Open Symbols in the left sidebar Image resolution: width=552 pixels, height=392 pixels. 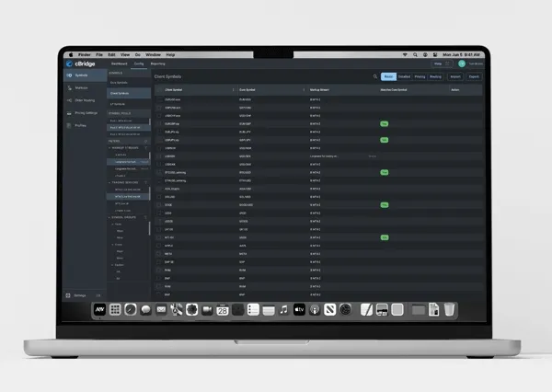[x=83, y=75]
